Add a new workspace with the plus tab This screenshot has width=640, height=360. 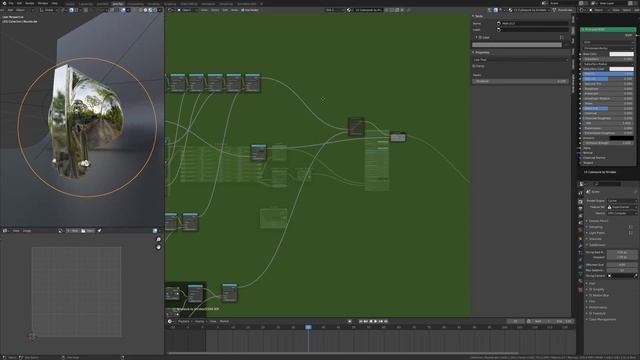[262, 4]
